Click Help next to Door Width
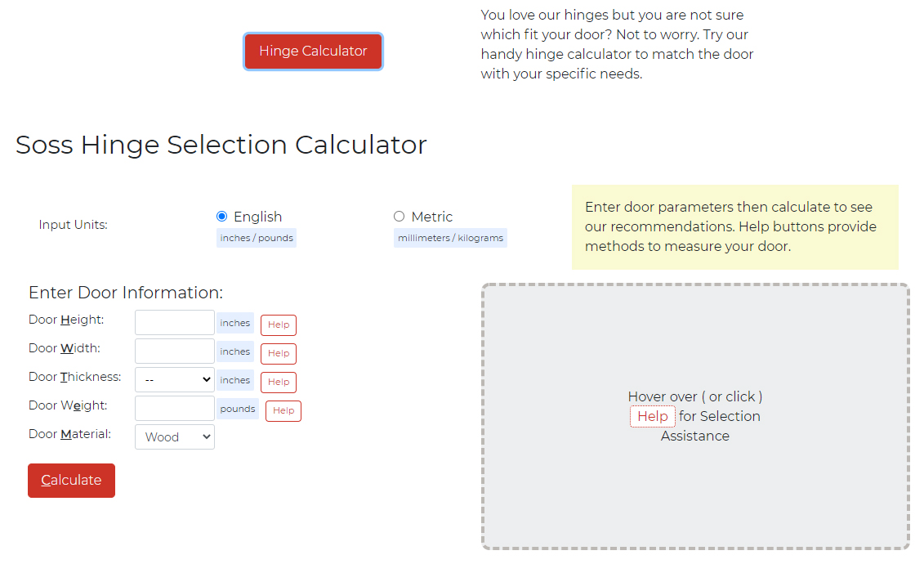924x564 pixels. click(x=278, y=353)
